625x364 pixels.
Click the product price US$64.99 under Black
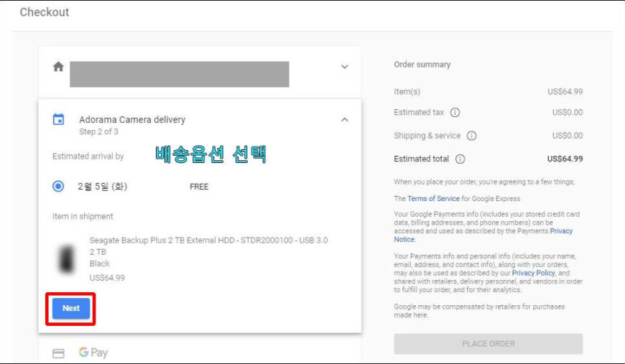(x=107, y=278)
